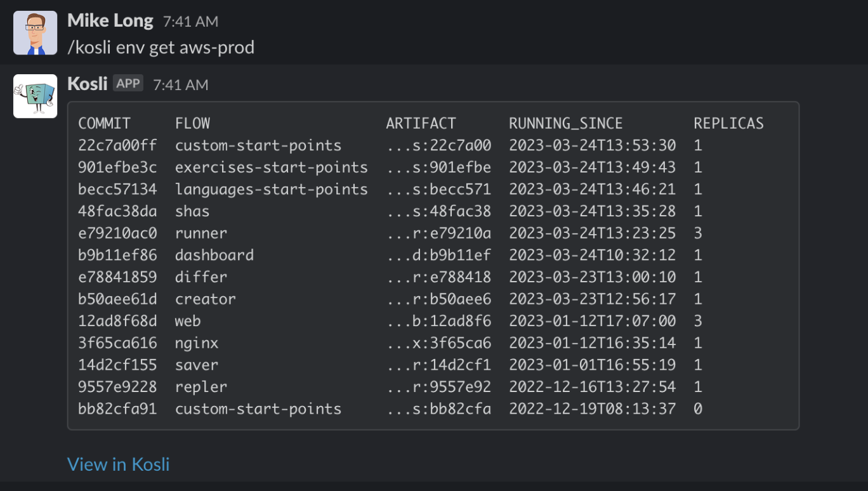This screenshot has height=491, width=868.
Task: Click timestamp 2023-03-24T13:35:28
Action: click(592, 211)
